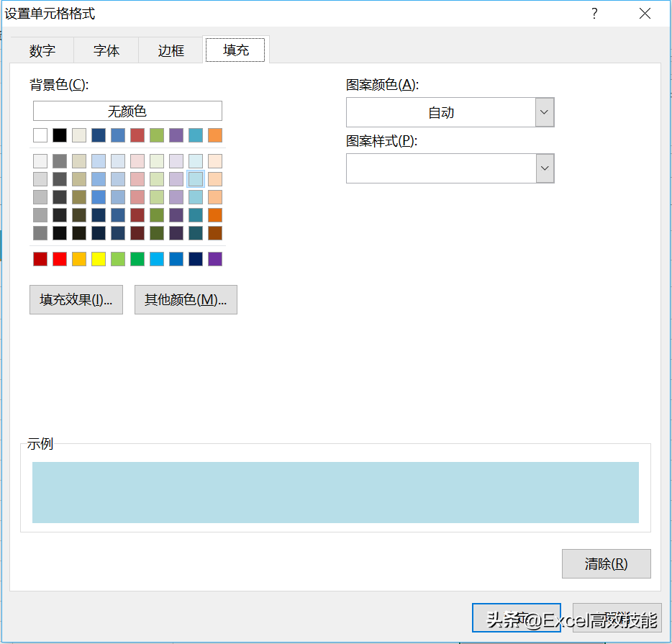Image resolution: width=672 pixels, height=644 pixels.
Task: Select the 填充 tab
Action: coord(235,50)
